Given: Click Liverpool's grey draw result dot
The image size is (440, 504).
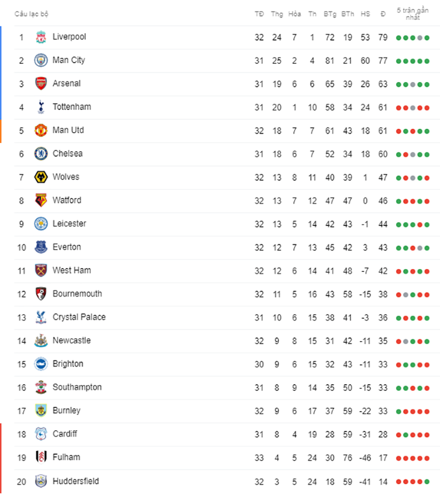Looking at the screenshot, I should pos(420,38).
